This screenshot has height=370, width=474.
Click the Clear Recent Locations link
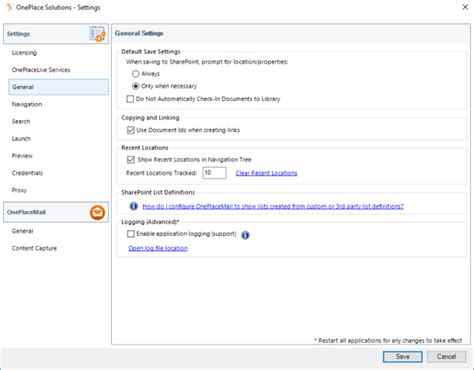(x=266, y=173)
